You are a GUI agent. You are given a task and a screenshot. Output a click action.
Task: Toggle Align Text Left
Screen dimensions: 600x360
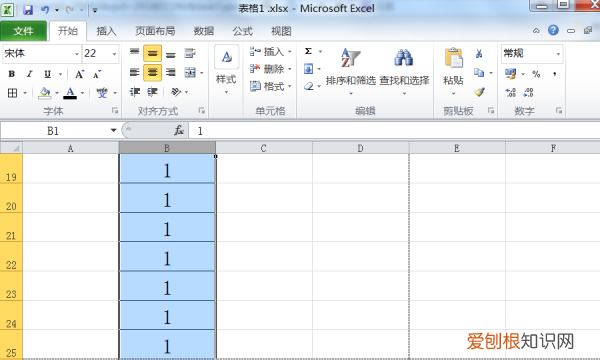tap(134, 72)
